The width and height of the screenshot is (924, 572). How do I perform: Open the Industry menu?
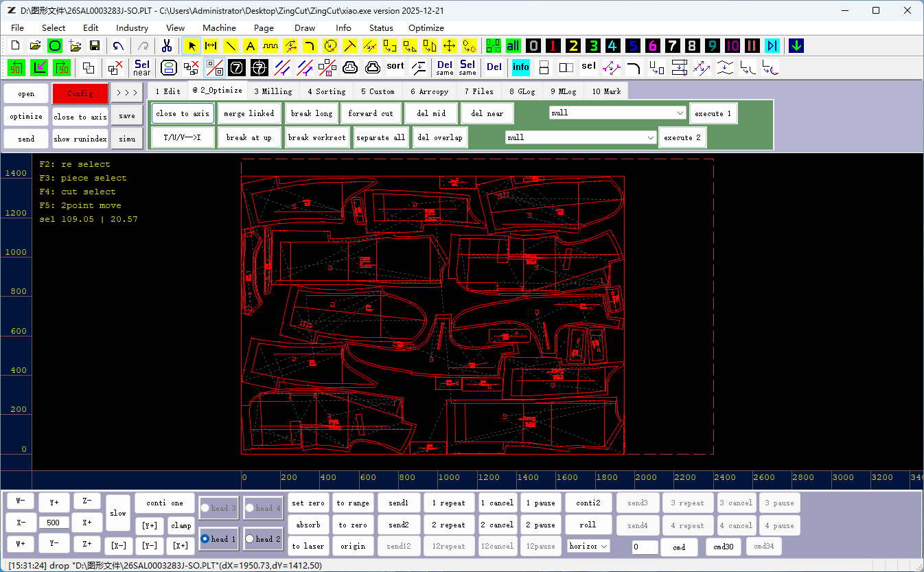click(132, 28)
